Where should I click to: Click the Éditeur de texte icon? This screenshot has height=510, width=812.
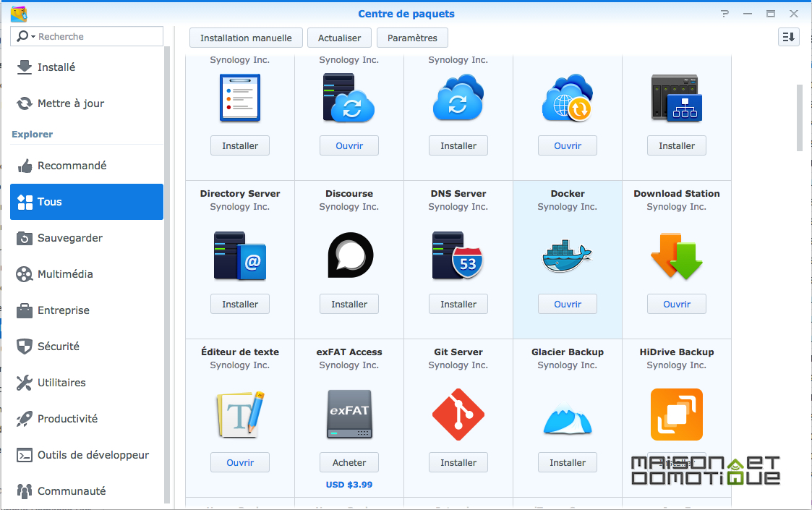pos(240,414)
